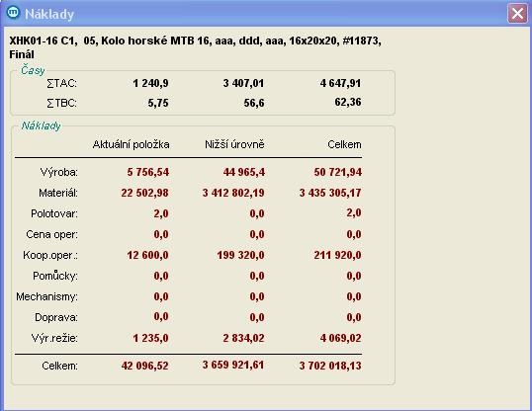532x411 pixels.
Task: Select the item description header text
Action: (195, 47)
